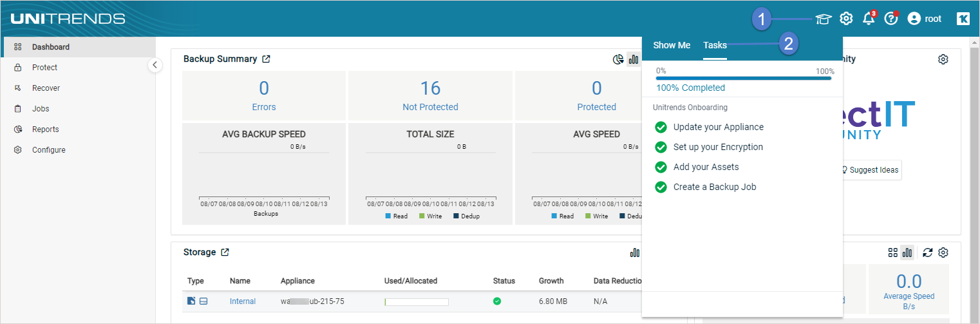Viewport: 980px width, 324px height.
Task: Click the Kaseya K logo icon
Action: (963, 19)
